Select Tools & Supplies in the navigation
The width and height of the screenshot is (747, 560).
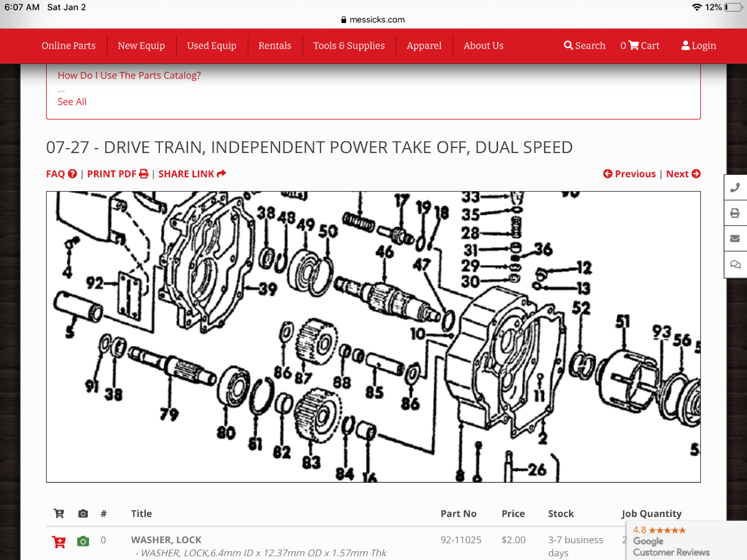pyautogui.click(x=349, y=45)
